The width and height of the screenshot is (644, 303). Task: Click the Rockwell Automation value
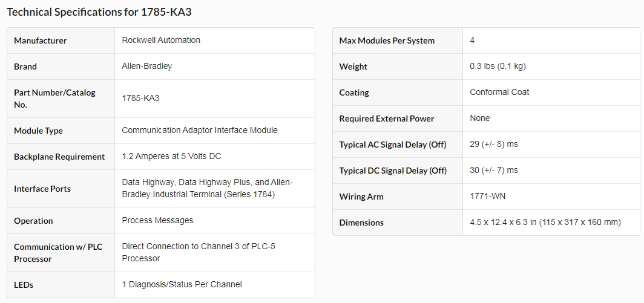point(161,41)
